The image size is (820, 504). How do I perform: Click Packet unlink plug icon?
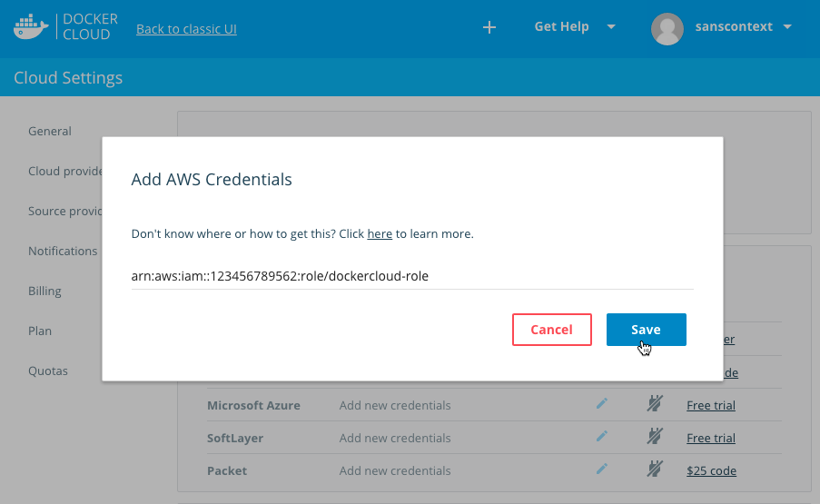[652, 470]
